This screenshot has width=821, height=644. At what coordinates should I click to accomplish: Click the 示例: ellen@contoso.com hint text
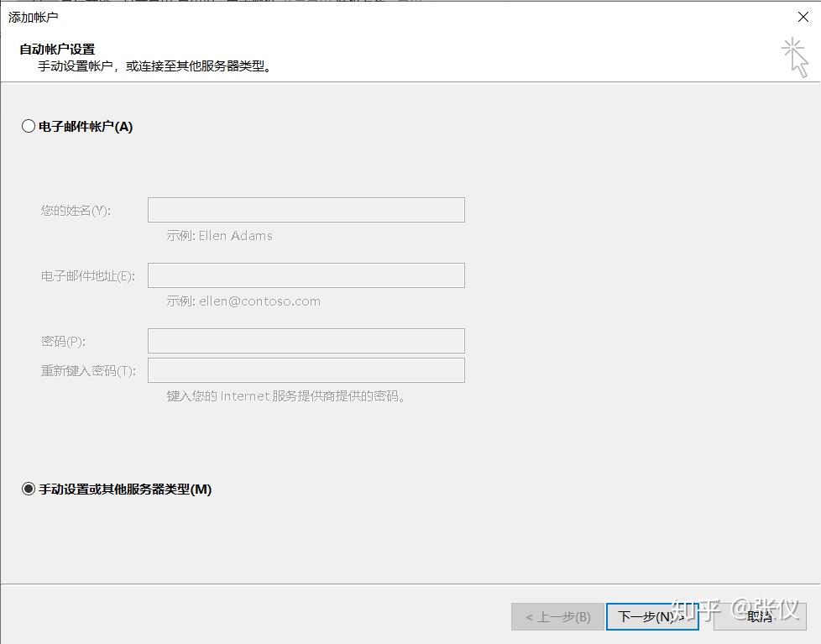(x=243, y=301)
